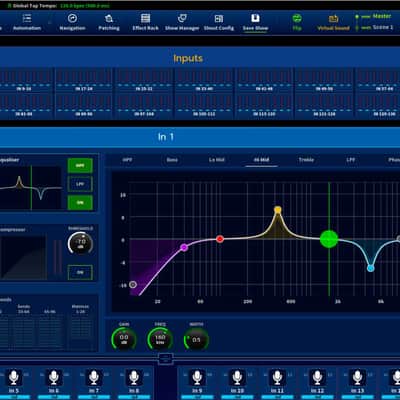Expand the center handle above the channel strip
The width and height of the screenshot is (400, 400).
[x=166, y=359]
